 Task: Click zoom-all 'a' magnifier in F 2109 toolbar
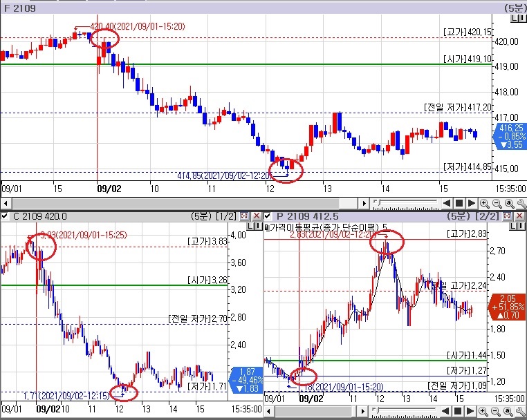click(x=509, y=203)
